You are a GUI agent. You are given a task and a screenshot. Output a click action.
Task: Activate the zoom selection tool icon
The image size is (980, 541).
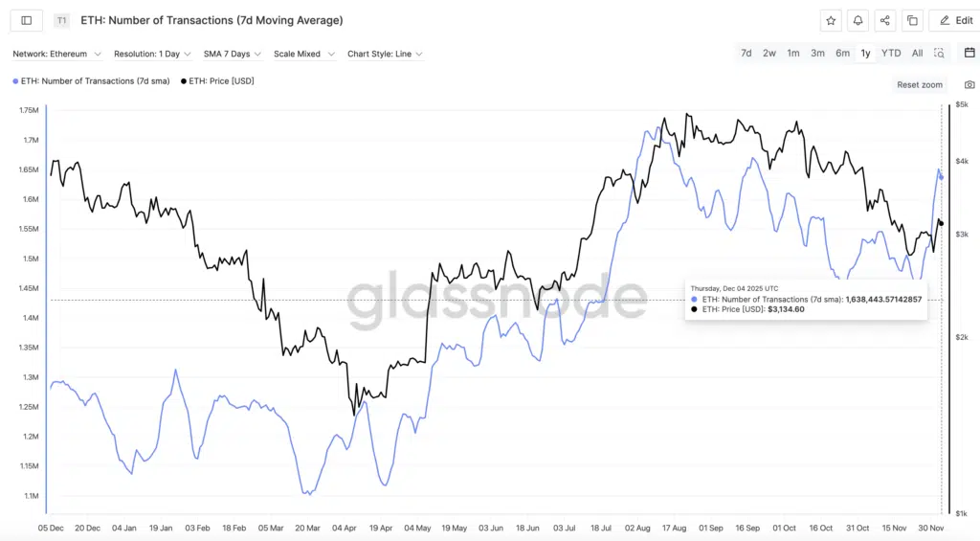coord(940,54)
